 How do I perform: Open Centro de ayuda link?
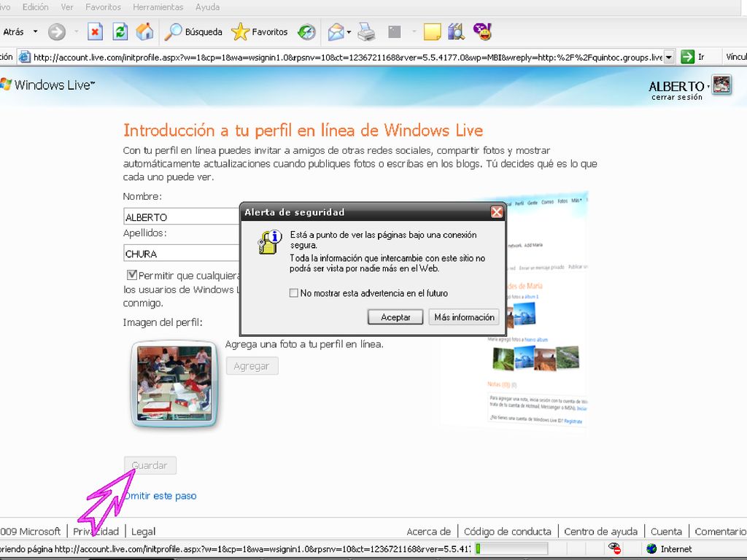pos(601,532)
